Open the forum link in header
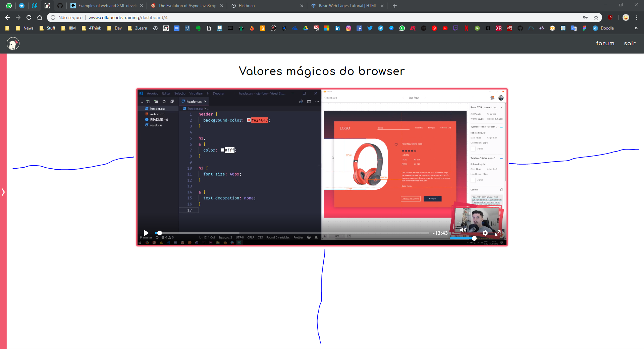The image size is (644, 349). [x=605, y=43]
